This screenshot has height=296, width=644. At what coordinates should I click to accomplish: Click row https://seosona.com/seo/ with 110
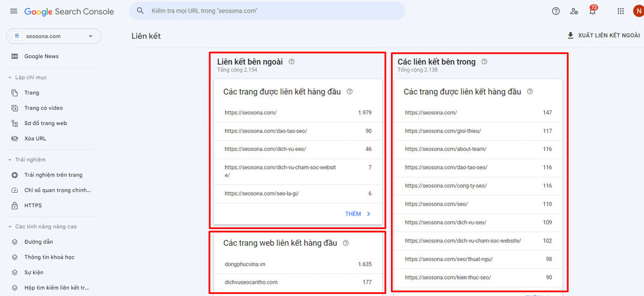tap(478, 204)
